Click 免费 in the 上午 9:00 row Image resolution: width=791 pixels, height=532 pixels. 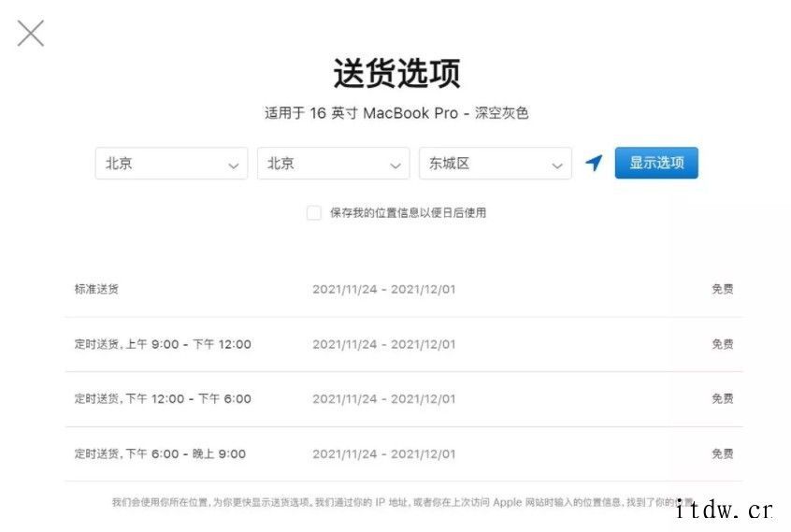point(723,344)
